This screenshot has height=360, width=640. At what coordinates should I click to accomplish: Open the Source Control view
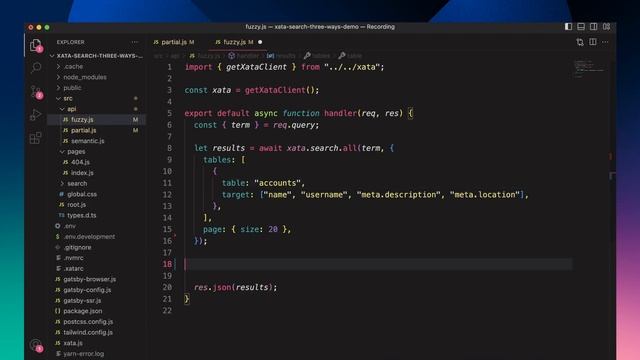click(36, 92)
